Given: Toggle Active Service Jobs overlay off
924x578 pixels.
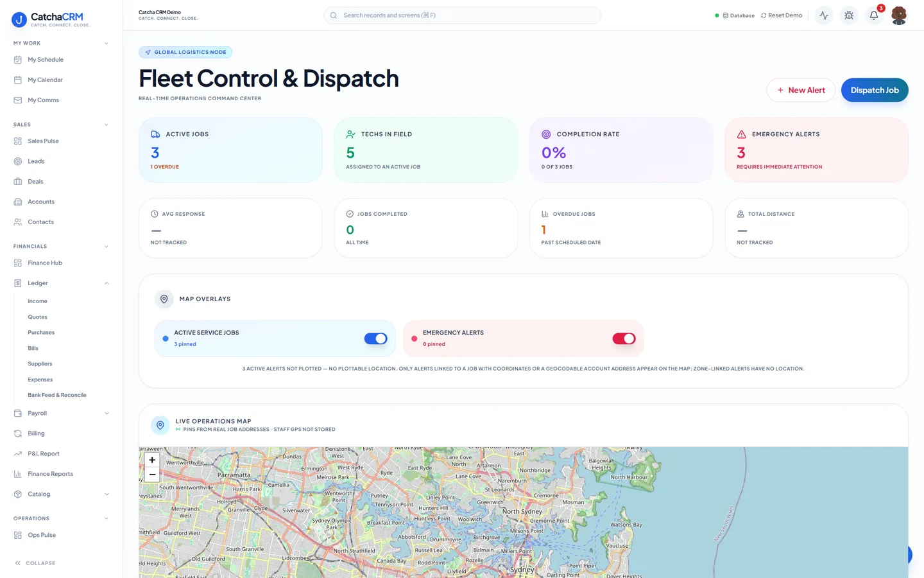Looking at the screenshot, I should coord(376,338).
